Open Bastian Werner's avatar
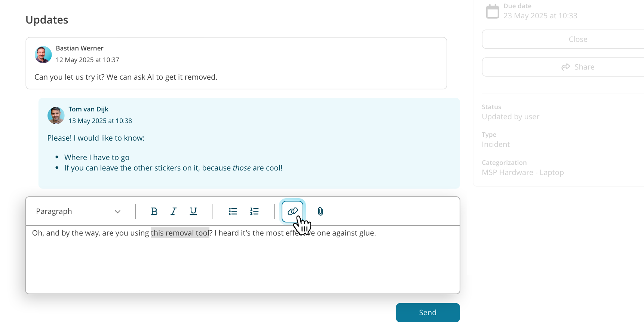Viewport: 644px width, 335px height. [x=43, y=55]
